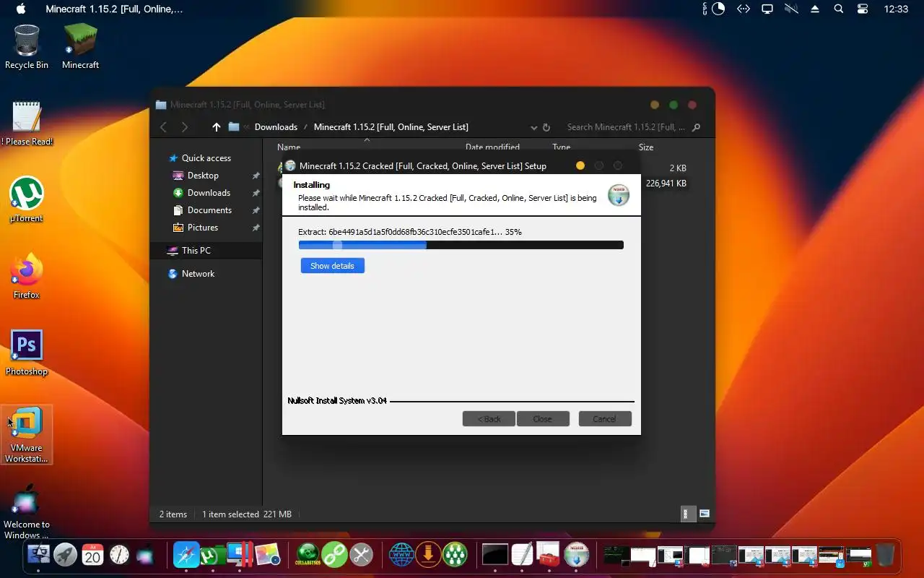
Task: Click the eject icon in menu bar
Action: pyautogui.click(x=815, y=9)
